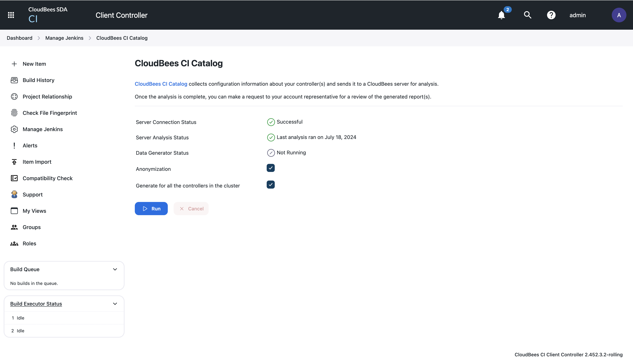633x364 pixels.
Task: Click the Build Queue heading
Action: pos(25,269)
